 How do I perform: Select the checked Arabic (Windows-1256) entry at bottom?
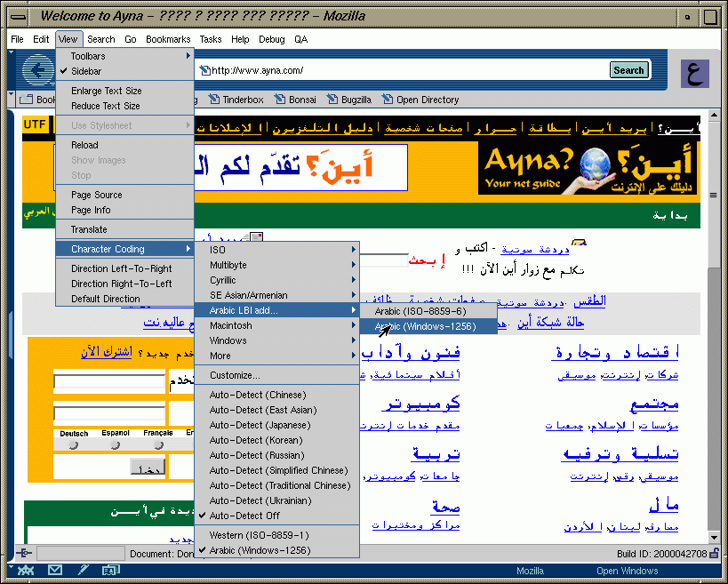coord(276,550)
